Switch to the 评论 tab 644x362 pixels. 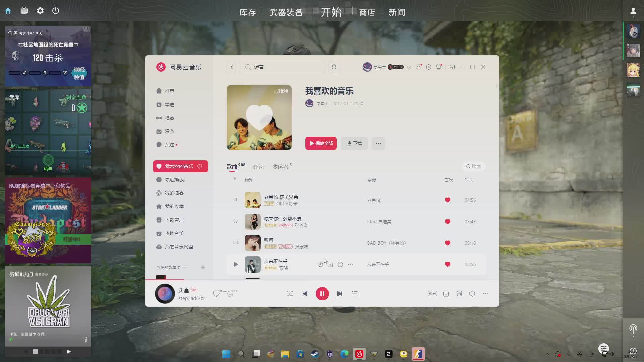[258, 167]
